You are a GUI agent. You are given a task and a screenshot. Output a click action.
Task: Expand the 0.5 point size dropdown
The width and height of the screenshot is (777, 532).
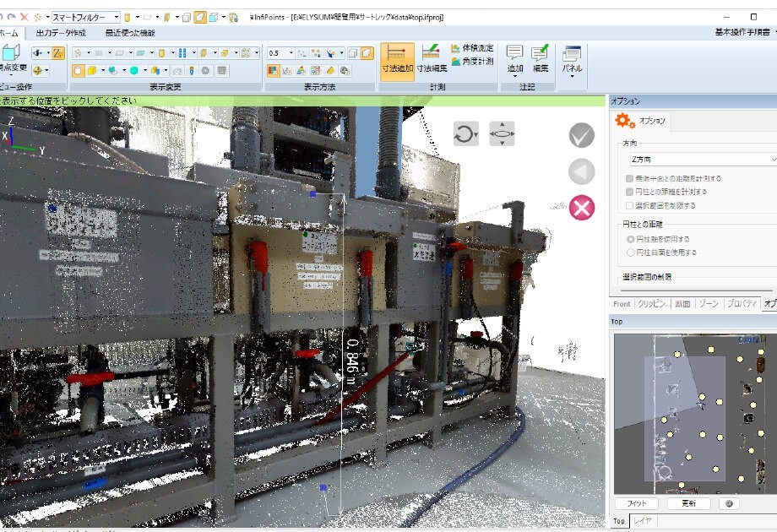[x=280, y=53]
